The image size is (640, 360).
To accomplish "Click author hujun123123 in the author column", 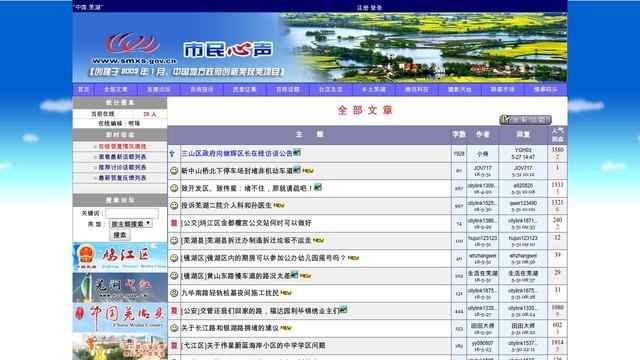I will point(482,238).
